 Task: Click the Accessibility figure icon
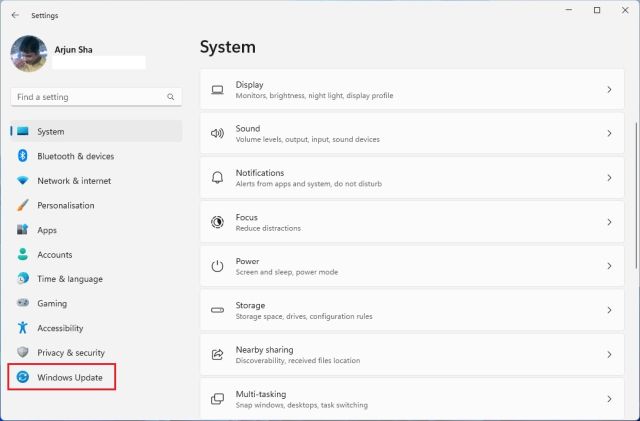pos(23,327)
